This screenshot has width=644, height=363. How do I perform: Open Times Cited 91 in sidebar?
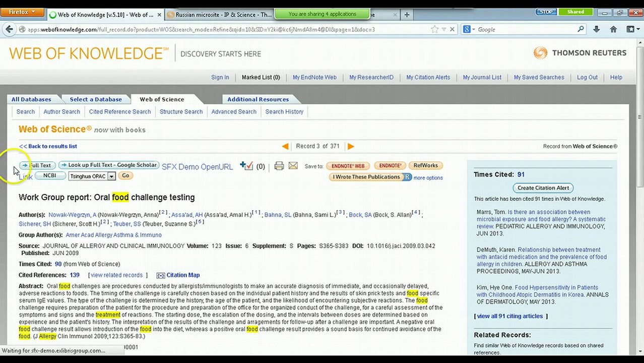(521, 174)
